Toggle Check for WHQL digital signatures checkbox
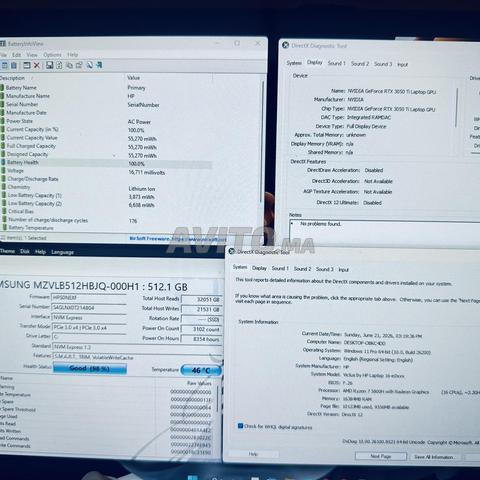The image size is (480, 480). 240,426
